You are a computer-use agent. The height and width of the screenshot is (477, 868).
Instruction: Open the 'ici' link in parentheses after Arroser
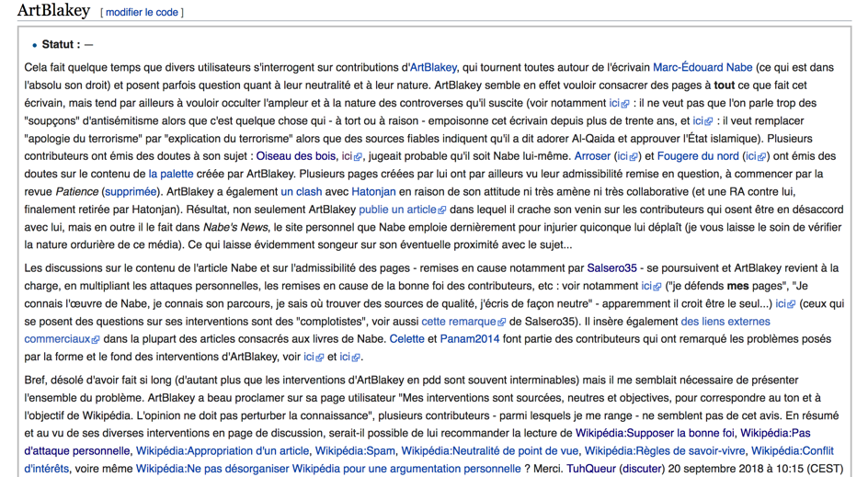pyautogui.click(x=628, y=156)
